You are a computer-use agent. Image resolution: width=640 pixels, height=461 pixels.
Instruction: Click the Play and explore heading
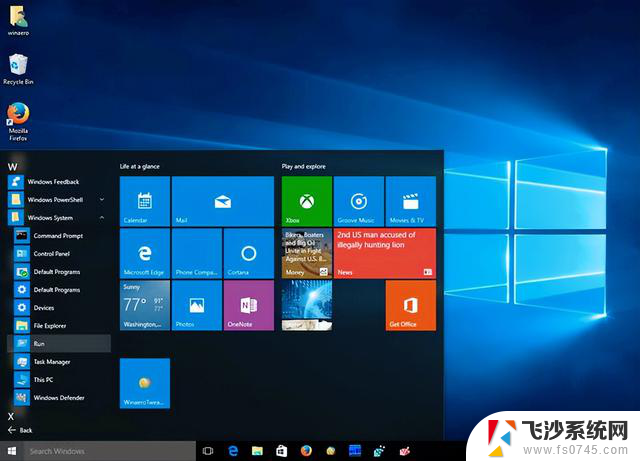coord(303,166)
